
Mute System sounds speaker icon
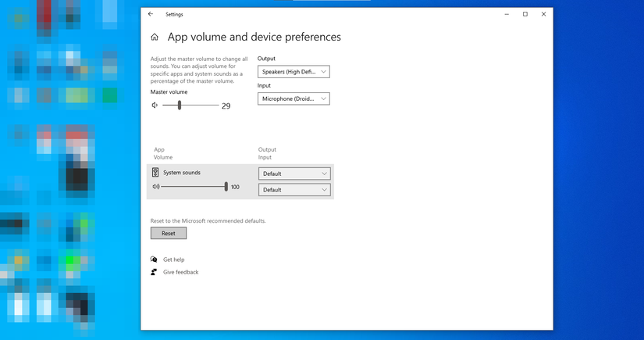point(155,187)
